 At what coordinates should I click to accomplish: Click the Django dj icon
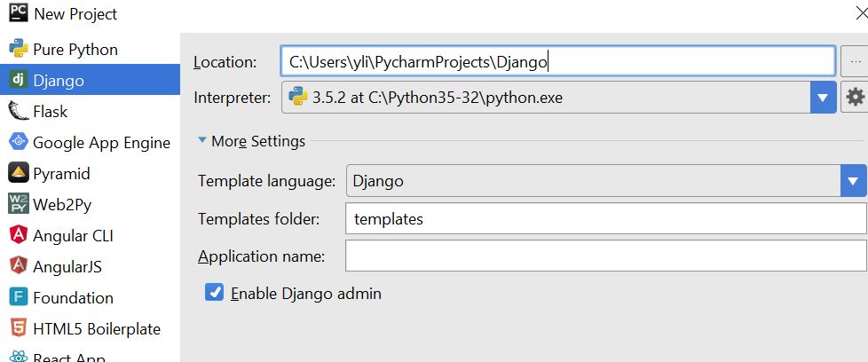19,80
